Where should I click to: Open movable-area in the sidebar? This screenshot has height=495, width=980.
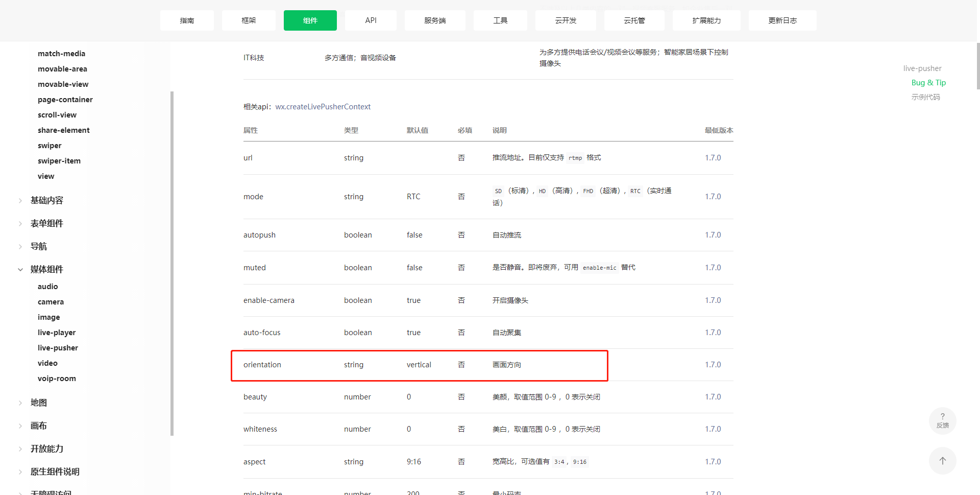click(x=62, y=69)
